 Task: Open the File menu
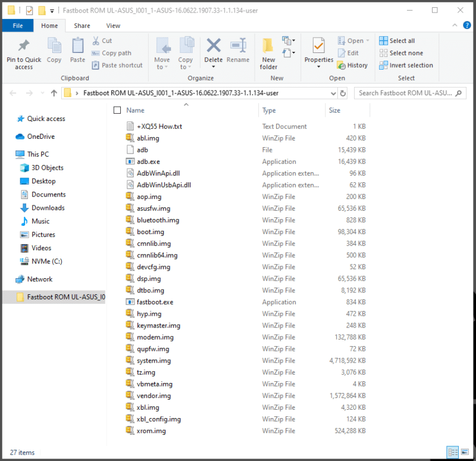tap(18, 26)
